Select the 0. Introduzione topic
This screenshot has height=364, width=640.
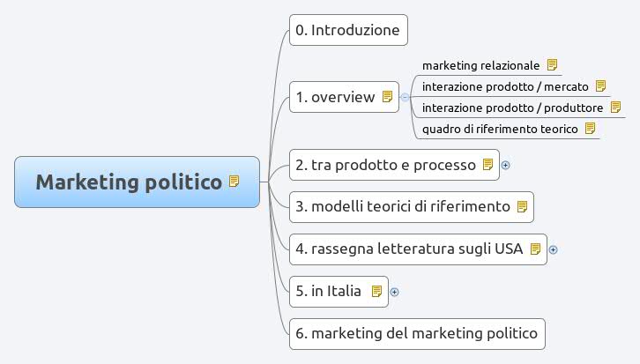[x=348, y=30]
